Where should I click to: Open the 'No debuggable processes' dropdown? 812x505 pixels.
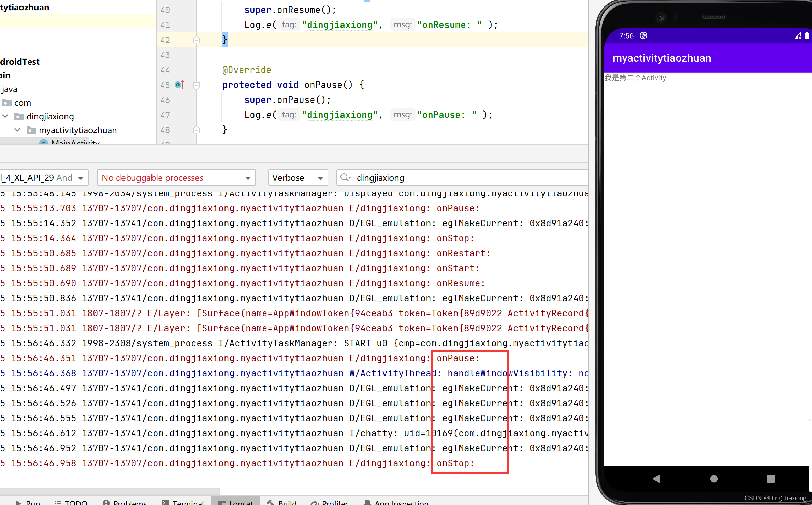[x=176, y=178]
